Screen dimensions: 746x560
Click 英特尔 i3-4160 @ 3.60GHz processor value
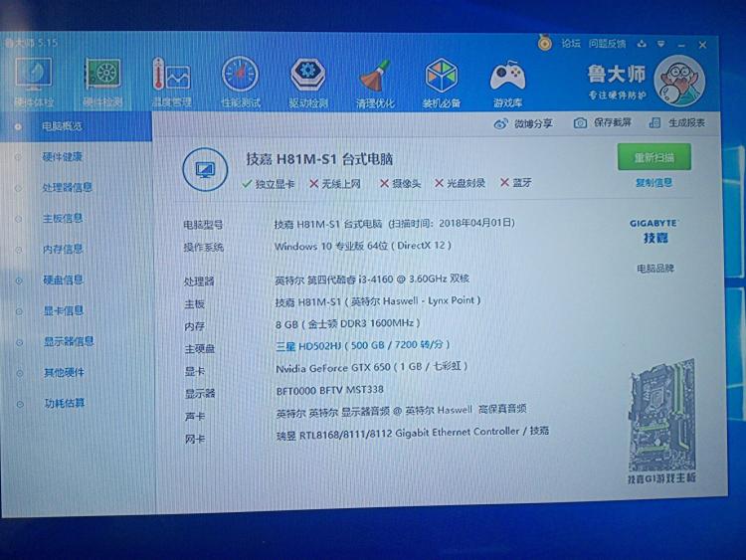(372, 280)
